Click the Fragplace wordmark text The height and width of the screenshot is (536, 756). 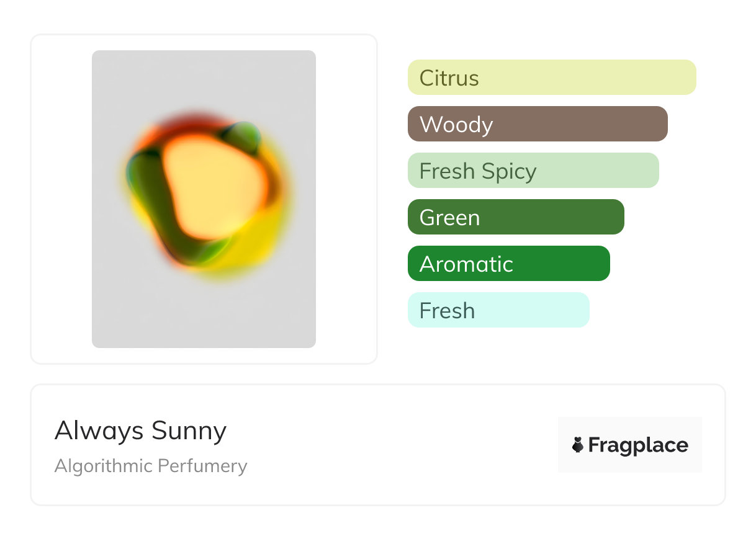[638, 445]
